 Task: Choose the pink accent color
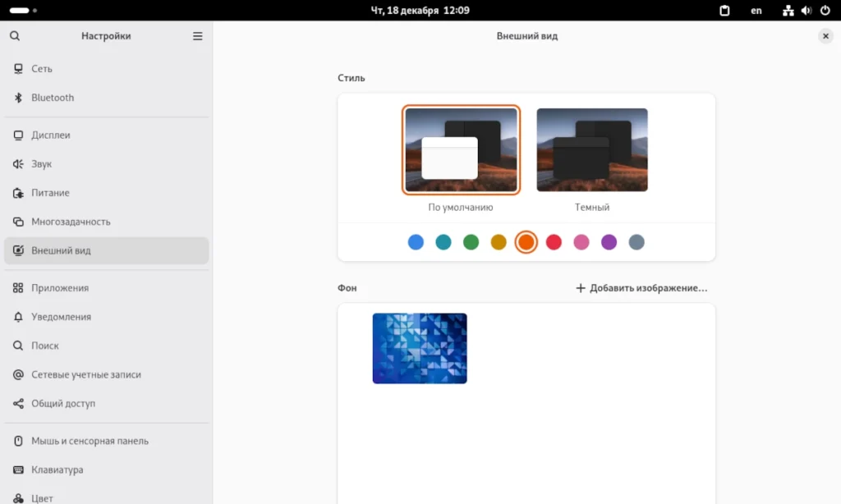coord(581,242)
